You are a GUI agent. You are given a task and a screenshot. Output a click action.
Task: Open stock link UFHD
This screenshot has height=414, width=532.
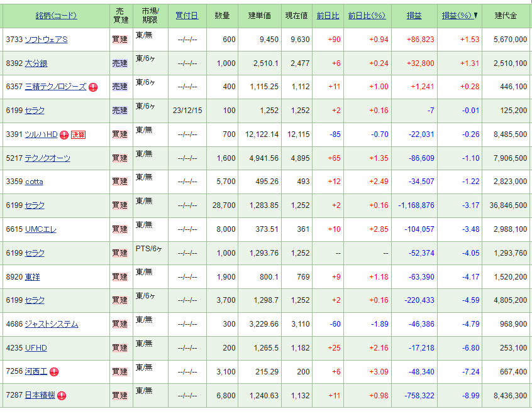coord(36,348)
